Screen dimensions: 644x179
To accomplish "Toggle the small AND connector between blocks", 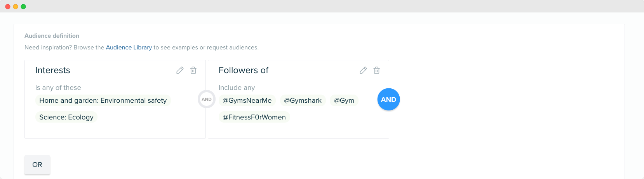I will tap(207, 99).
